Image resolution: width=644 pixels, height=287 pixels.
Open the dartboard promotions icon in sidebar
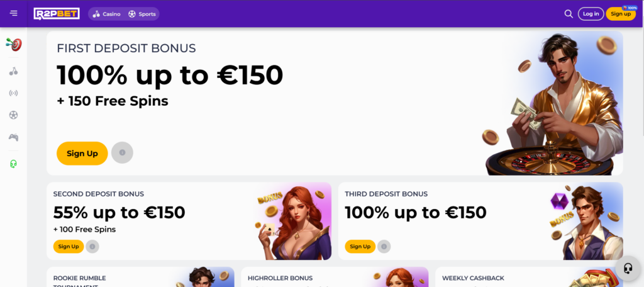point(14,45)
